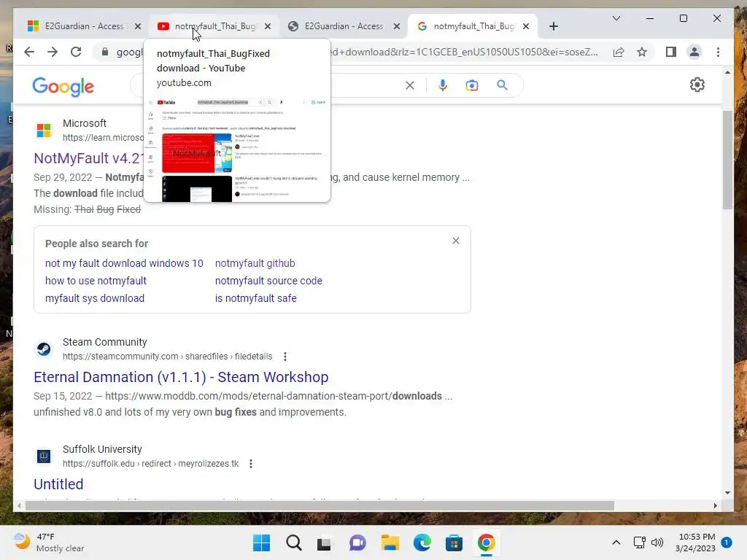747x560 pixels.
Task: Search how to use notmyfault
Action: tap(96, 281)
